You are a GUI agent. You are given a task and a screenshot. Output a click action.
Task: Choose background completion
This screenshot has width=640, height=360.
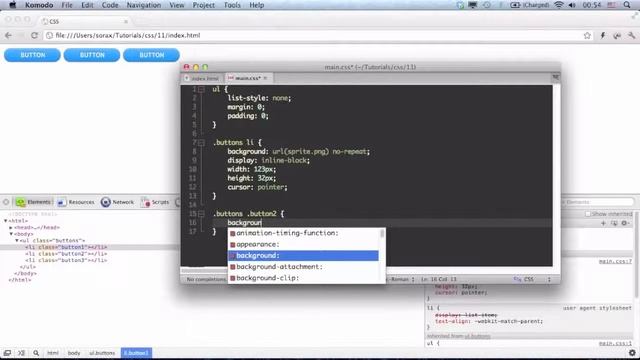[303, 256]
